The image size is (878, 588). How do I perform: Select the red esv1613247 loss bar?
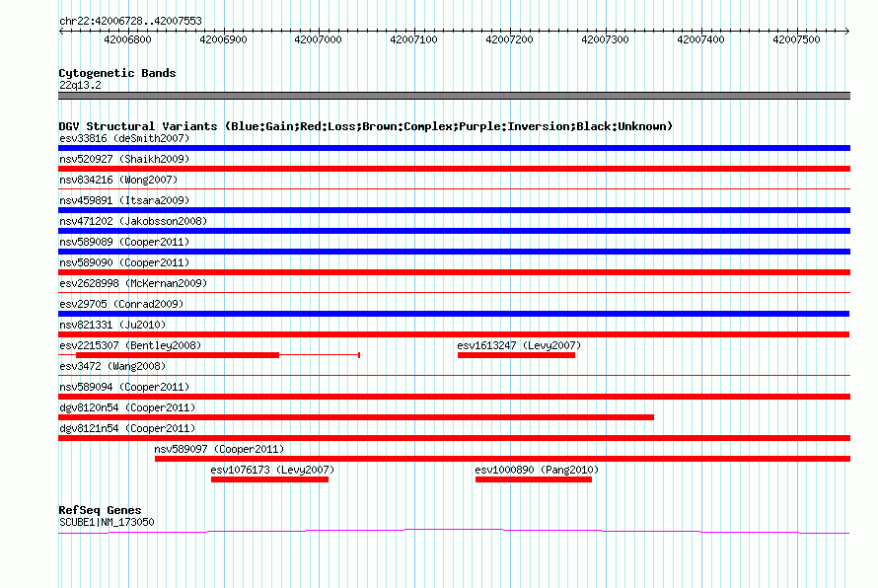516,355
